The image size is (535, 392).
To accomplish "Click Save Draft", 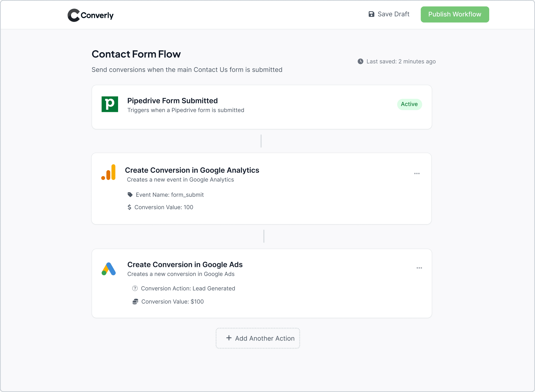I will (x=393, y=14).
